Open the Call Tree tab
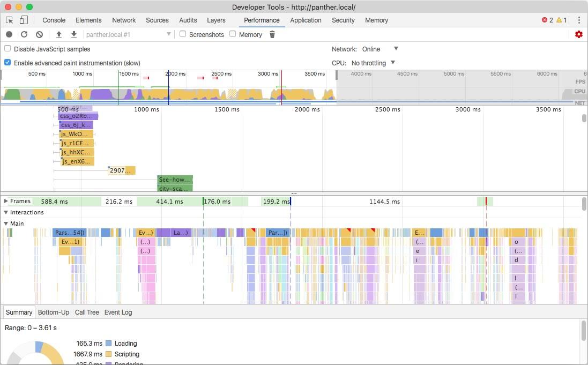 (x=87, y=312)
